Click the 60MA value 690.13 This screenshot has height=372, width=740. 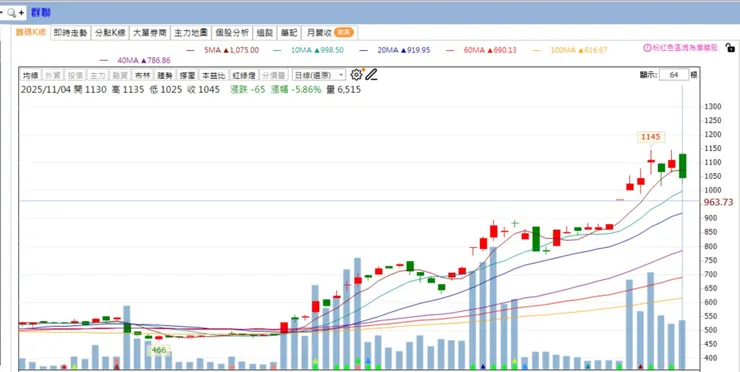504,50
